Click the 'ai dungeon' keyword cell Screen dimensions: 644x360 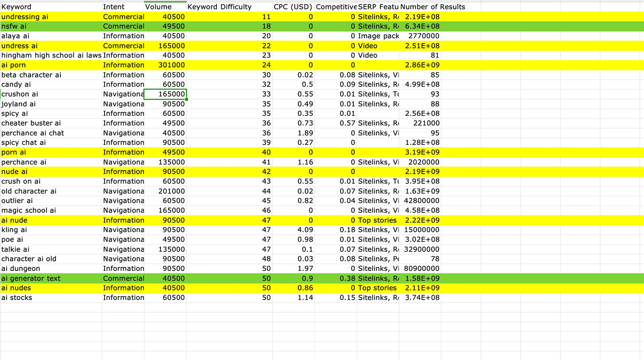point(51,269)
